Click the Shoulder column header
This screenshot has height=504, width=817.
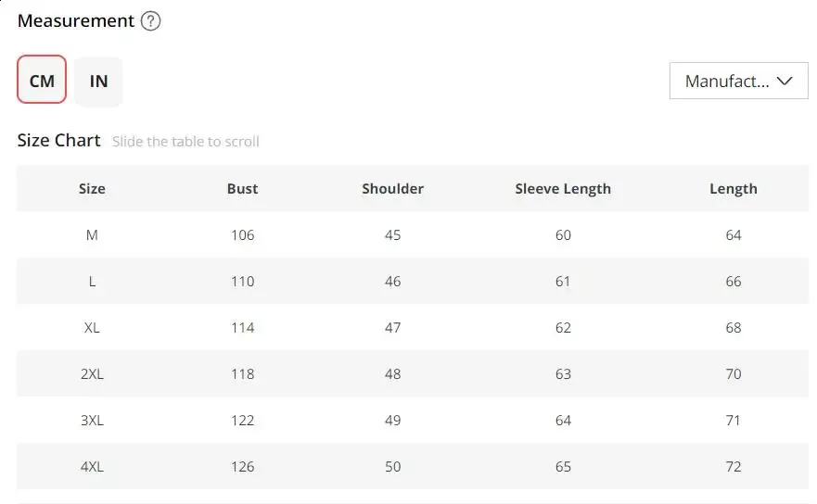pyautogui.click(x=392, y=189)
